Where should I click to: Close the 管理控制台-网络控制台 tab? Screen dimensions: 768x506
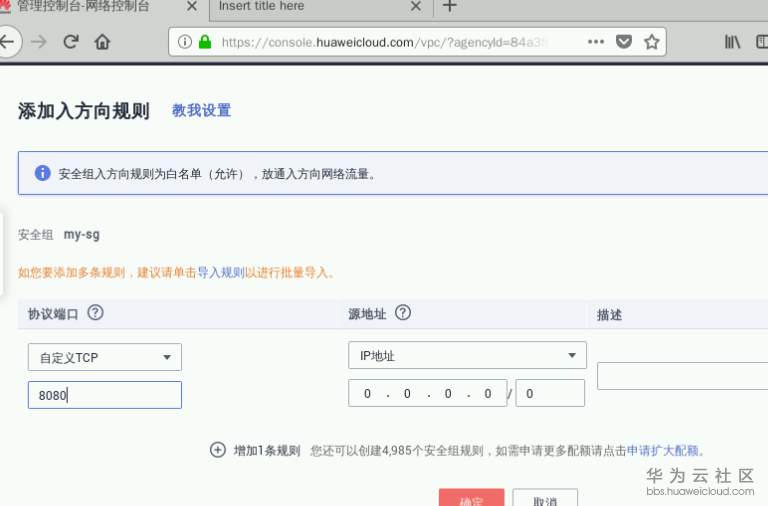point(192,6)
